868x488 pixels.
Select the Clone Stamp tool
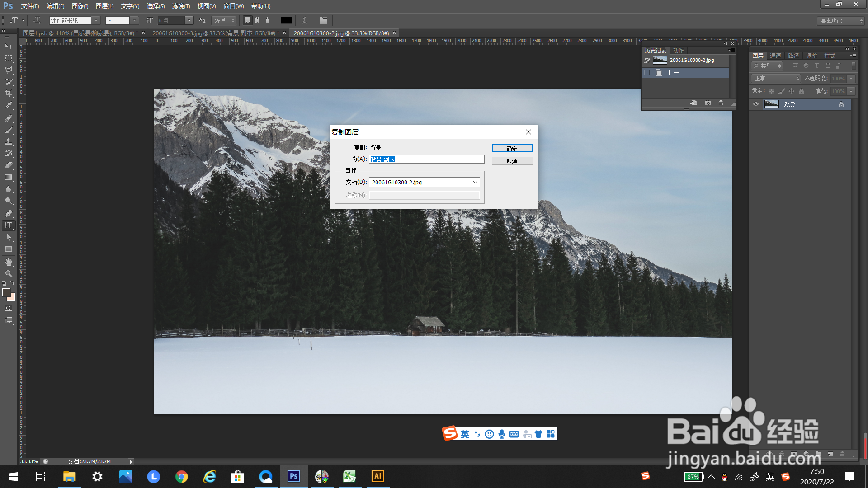[9, 142]
